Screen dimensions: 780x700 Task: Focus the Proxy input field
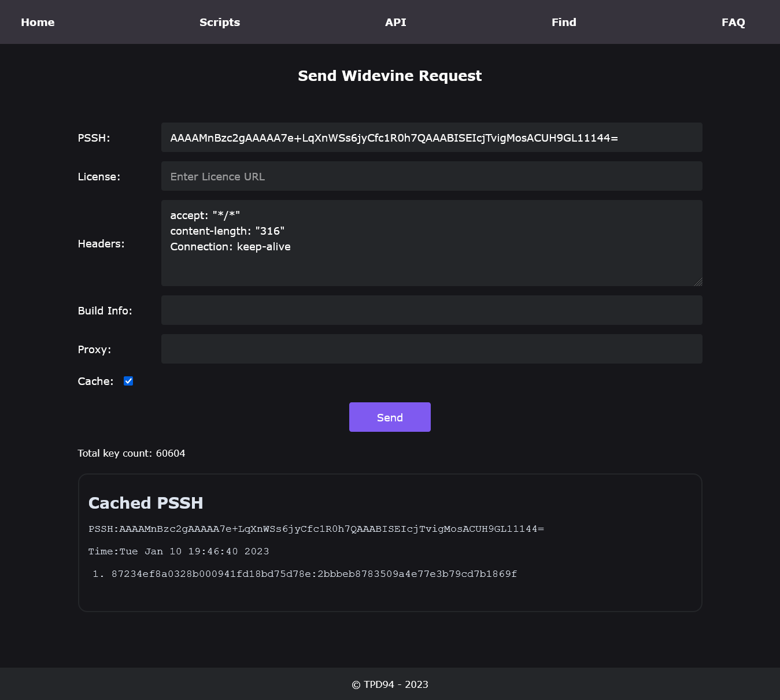point(431,349)
